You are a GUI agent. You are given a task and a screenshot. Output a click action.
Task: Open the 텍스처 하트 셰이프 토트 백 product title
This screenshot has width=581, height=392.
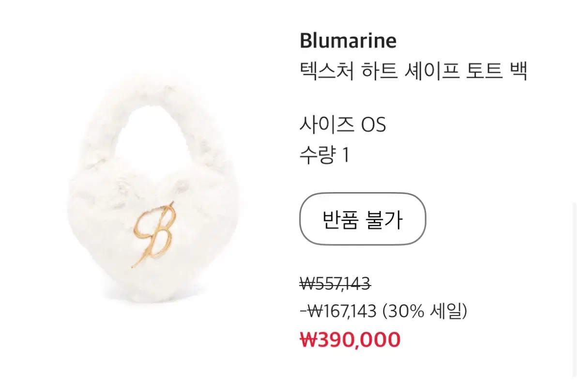click(x=413, y=72)
